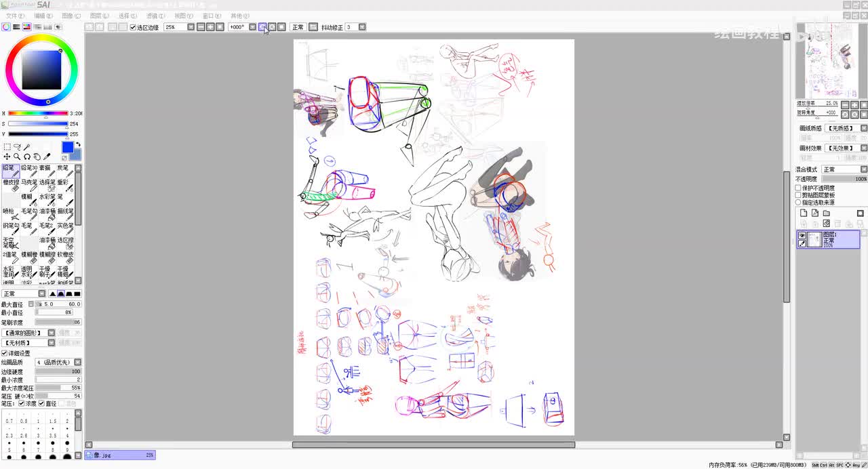Select the open document tab at bottom

click(120, 455)
